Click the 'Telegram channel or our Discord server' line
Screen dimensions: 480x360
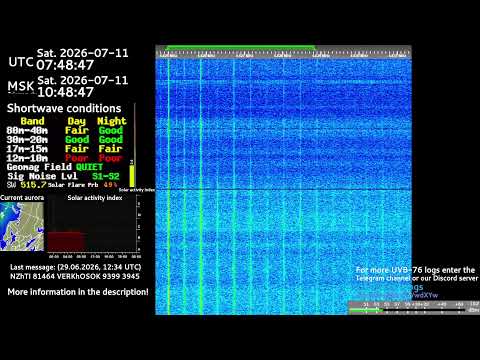point(417,278)
